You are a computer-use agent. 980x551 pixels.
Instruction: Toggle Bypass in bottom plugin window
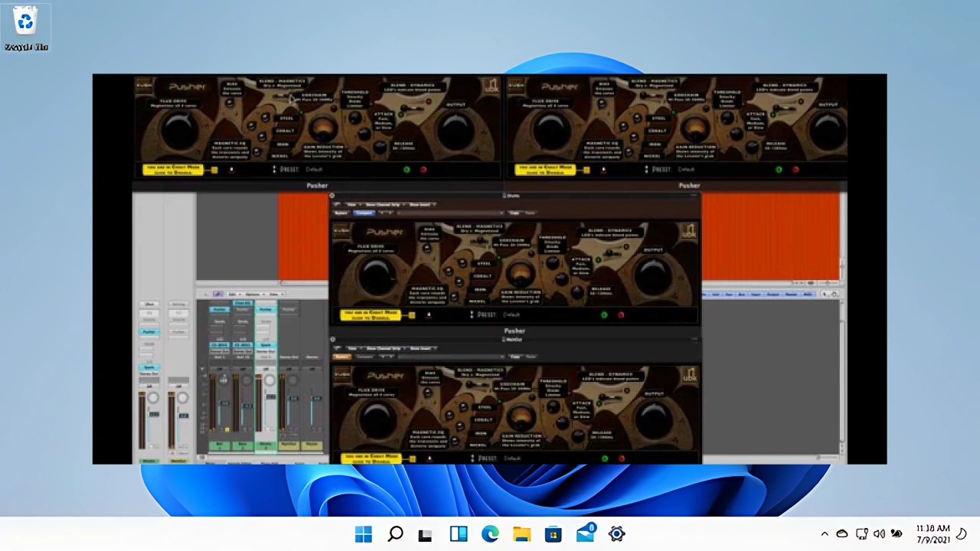click(x=341, y=357)
